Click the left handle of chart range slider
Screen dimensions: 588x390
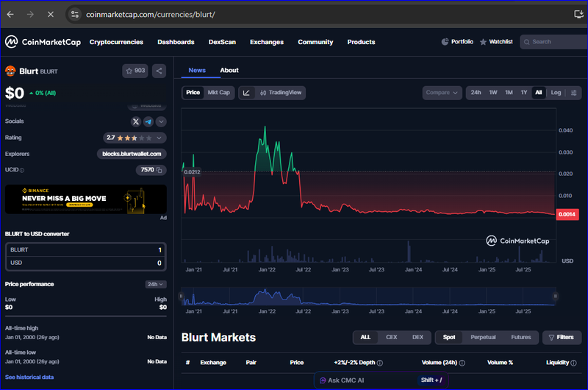(x=181, y=297)
